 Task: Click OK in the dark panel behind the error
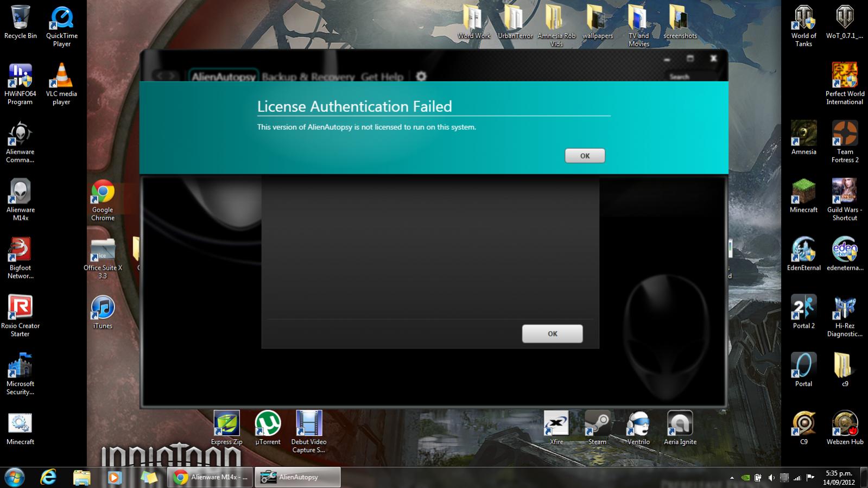552,334
